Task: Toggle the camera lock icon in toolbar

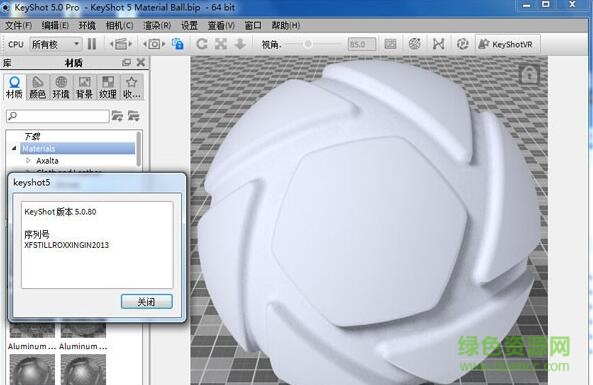Action: coord(177,44)
